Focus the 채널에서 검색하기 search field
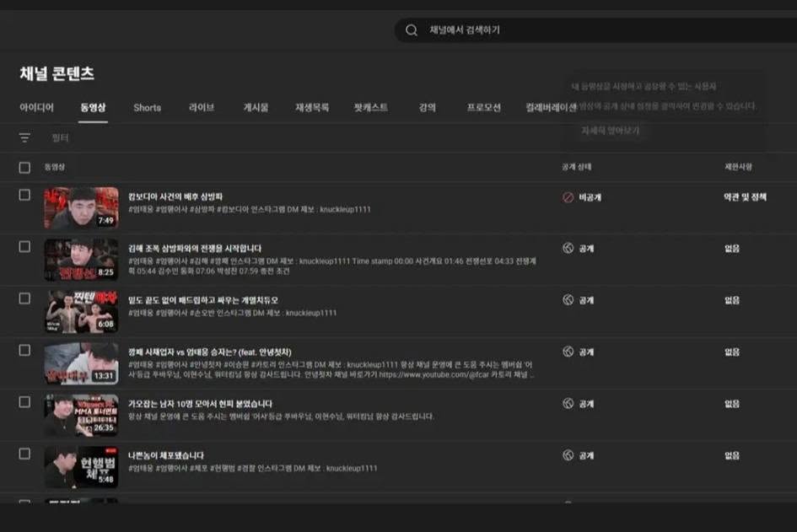This screenshot has width=797, height=532. pos(590,30)
